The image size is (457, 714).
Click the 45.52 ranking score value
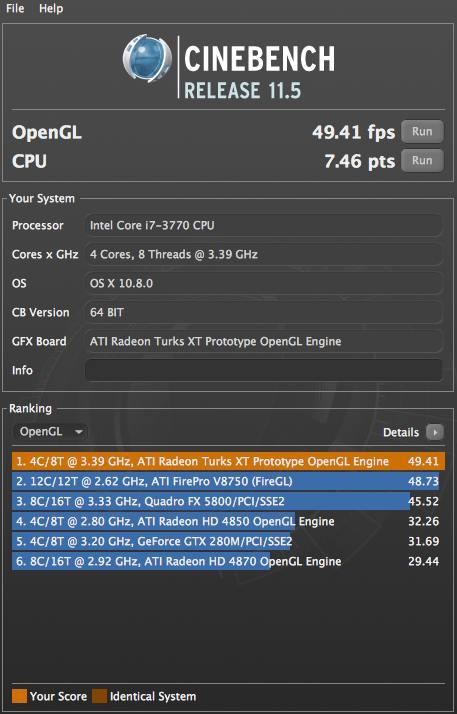[423, 501]
